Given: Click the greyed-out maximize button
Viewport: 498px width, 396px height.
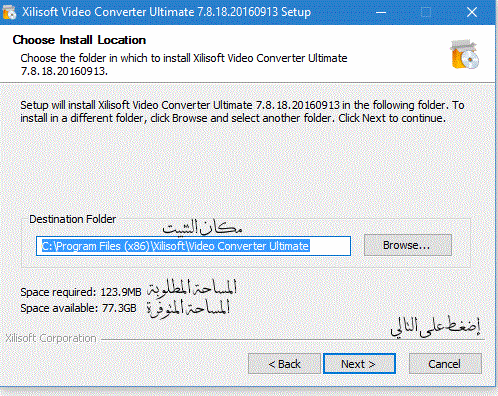Looking at the screenshot, I should (x=426, y=13).
